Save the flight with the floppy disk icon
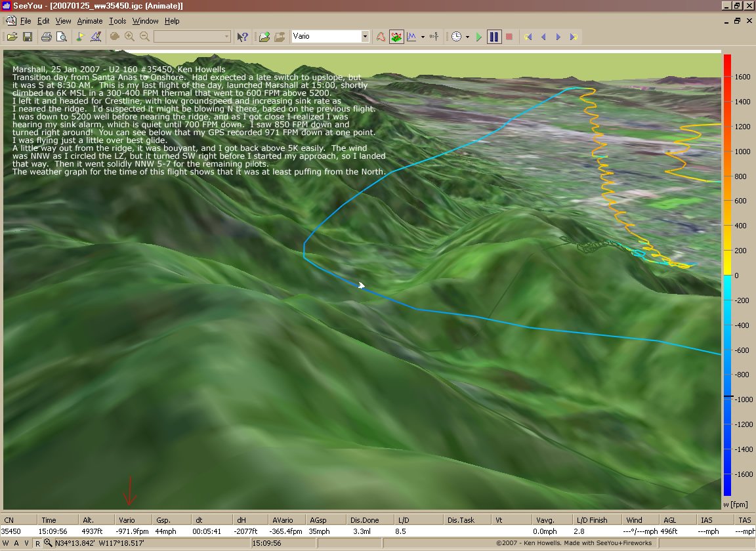This screenshot has width=756, height=551. pyautogui.click(x=28, y=37)
